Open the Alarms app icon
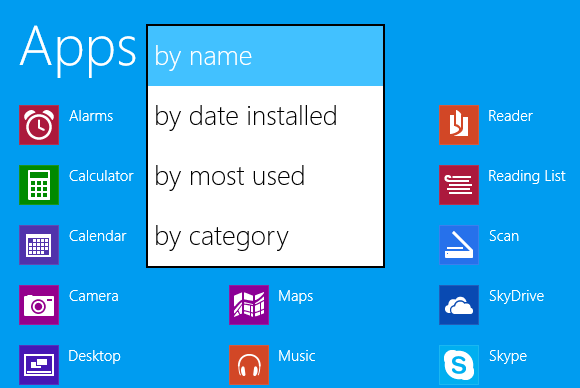The height and width of the screenshot is (388, 580). (39, 125)
